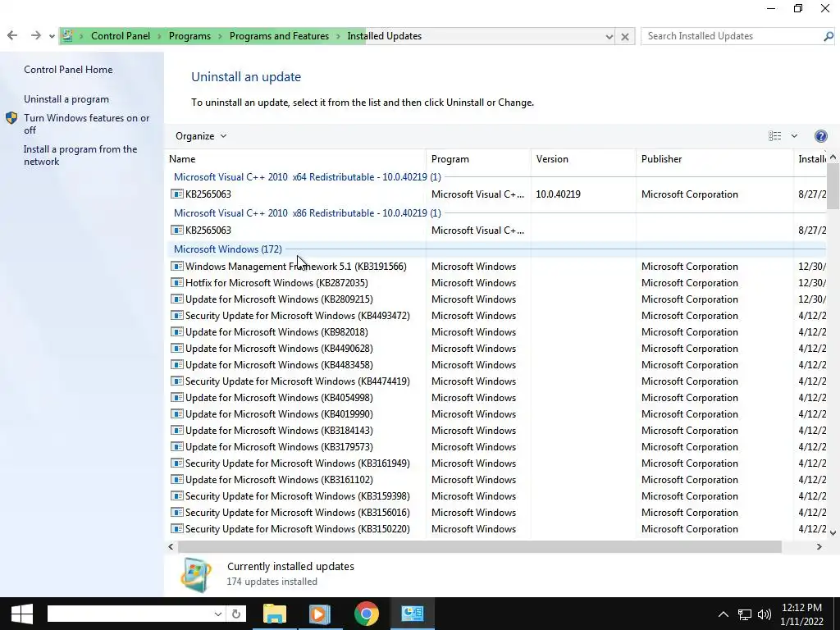Click the taskbar refresh icon
840x630 pixels.
(x=235, y=614)
